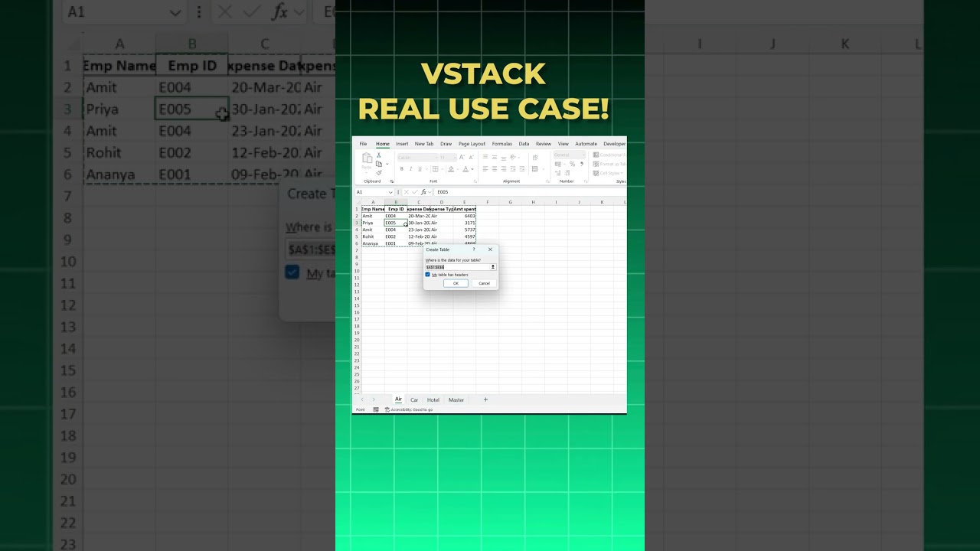Switch to the Car sheet tab
Image resolution: width=980 pixels, height=551 pixels.
tap(414, 399)
